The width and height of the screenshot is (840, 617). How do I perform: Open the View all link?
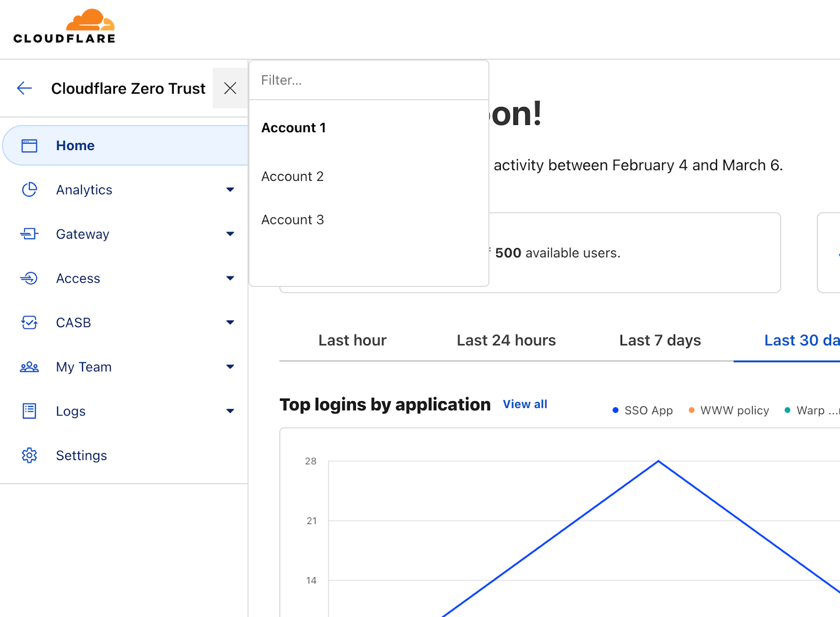524,405
